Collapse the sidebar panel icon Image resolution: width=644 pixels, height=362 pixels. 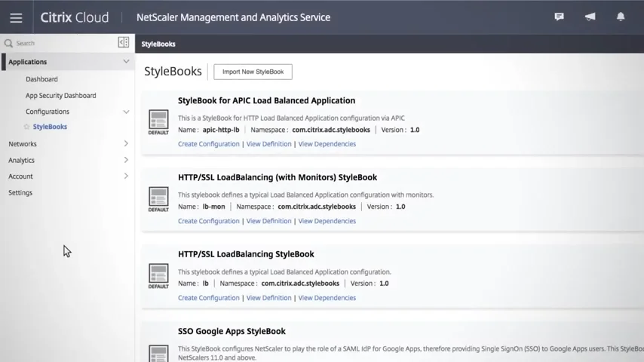click(123, 42)
